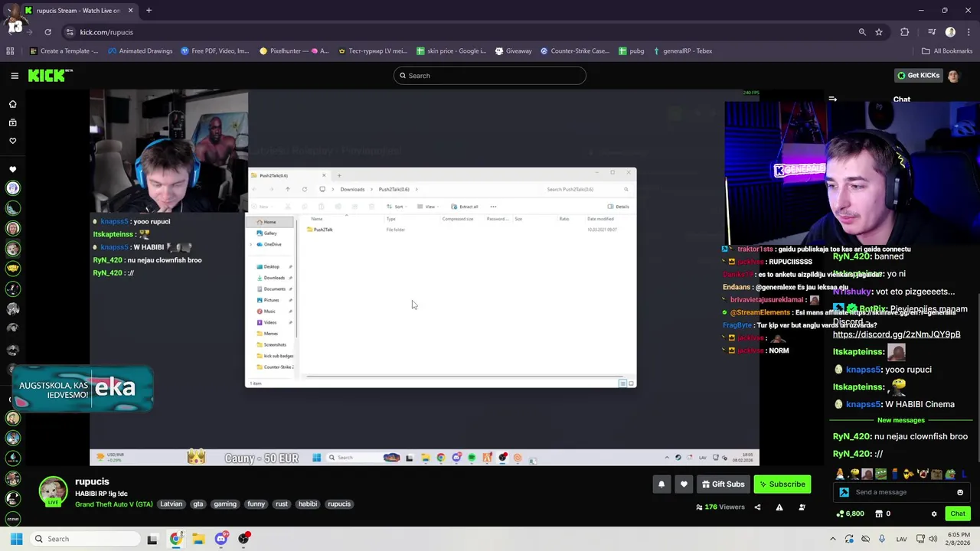Image resolution: width=980 pixels, height=551 pixels.
Task: Open File Explorer from taskbar
Action: tap(198, 539)
